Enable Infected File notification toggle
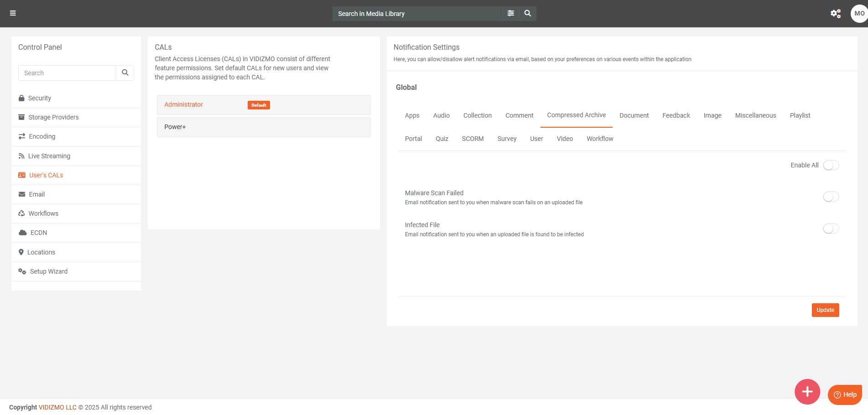This screenshot has height=415, width=868. pos(831,228)
